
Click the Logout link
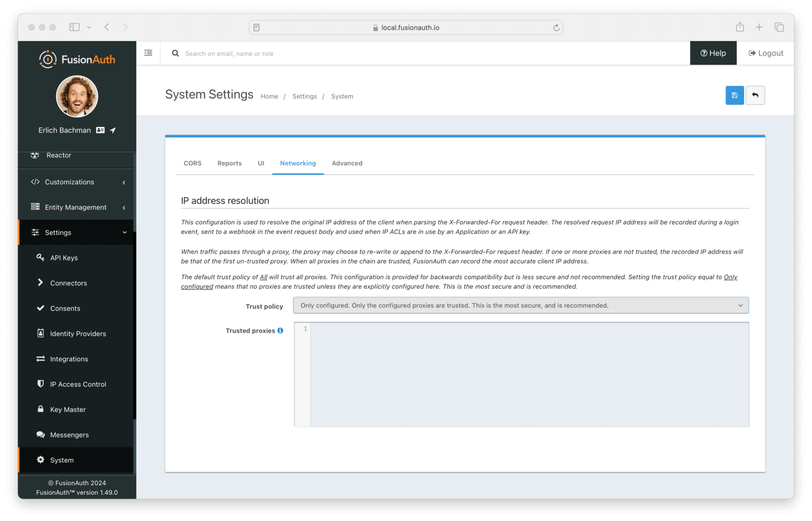click(766, 53)
